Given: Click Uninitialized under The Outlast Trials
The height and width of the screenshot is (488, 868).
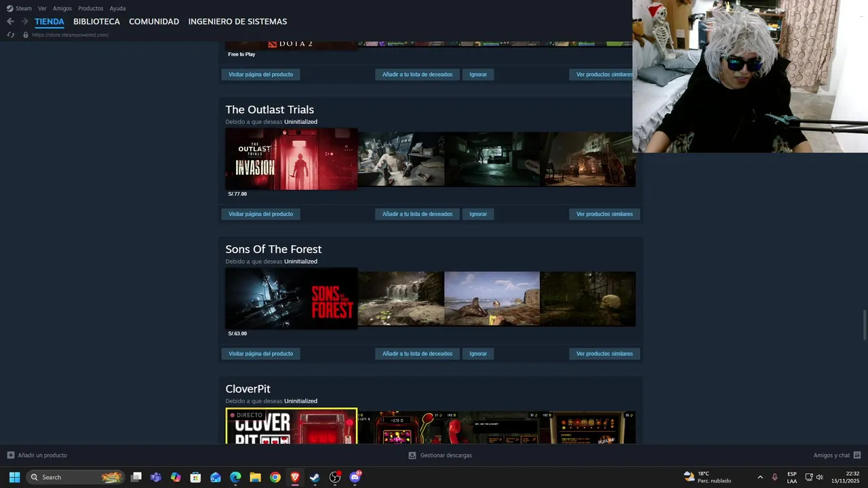Looking at the screenshot, I should [x=300, y=122].
